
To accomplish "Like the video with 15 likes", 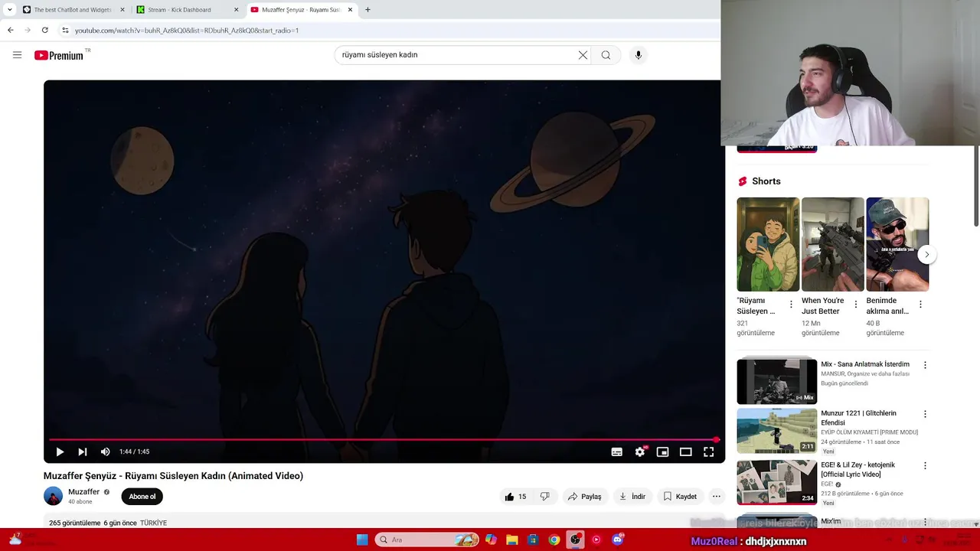I will point(515,497).
